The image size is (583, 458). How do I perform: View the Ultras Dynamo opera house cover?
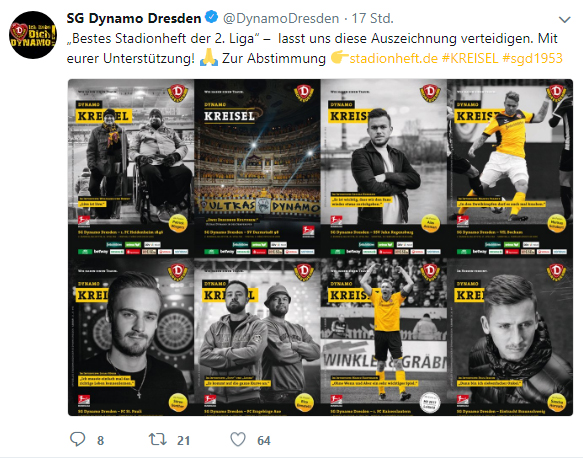coord(257,168)
